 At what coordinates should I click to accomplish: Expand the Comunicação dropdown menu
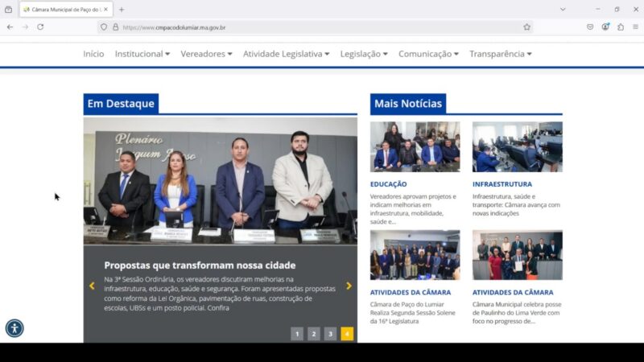tap(429, 54)
